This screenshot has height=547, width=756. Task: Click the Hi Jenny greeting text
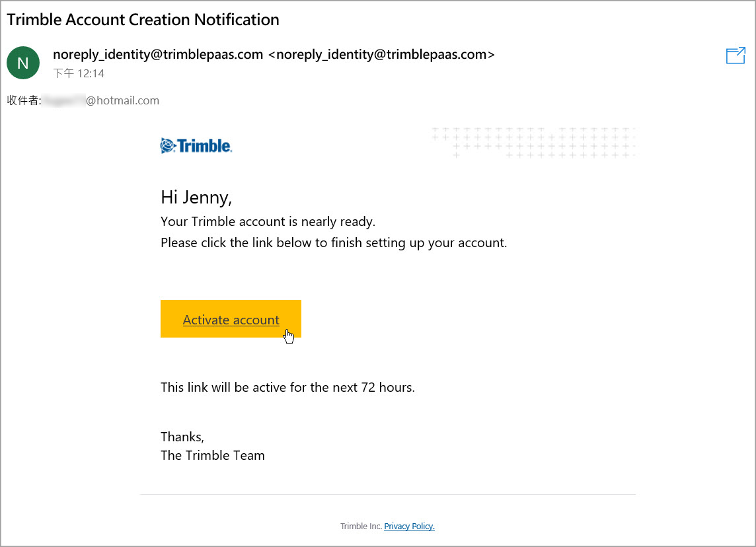196,198
